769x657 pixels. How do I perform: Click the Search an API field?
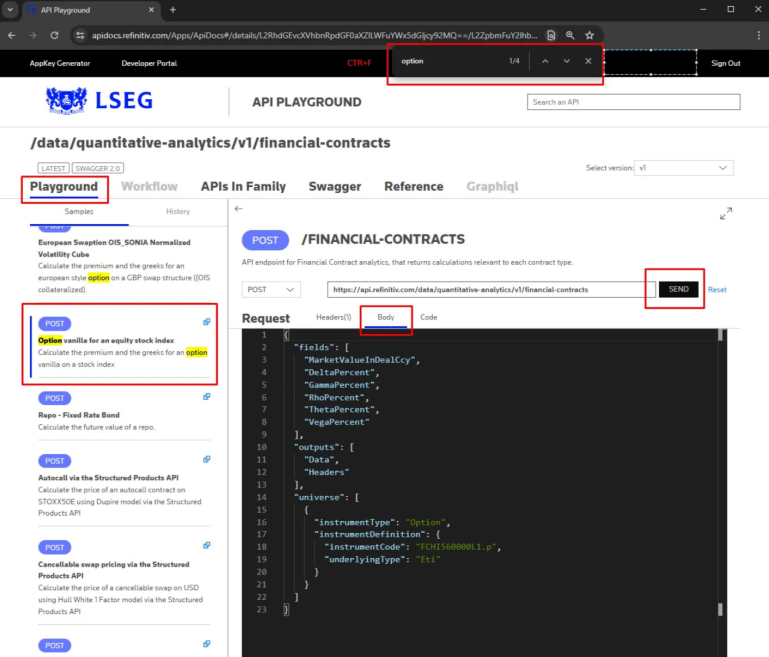coord(633,102)
